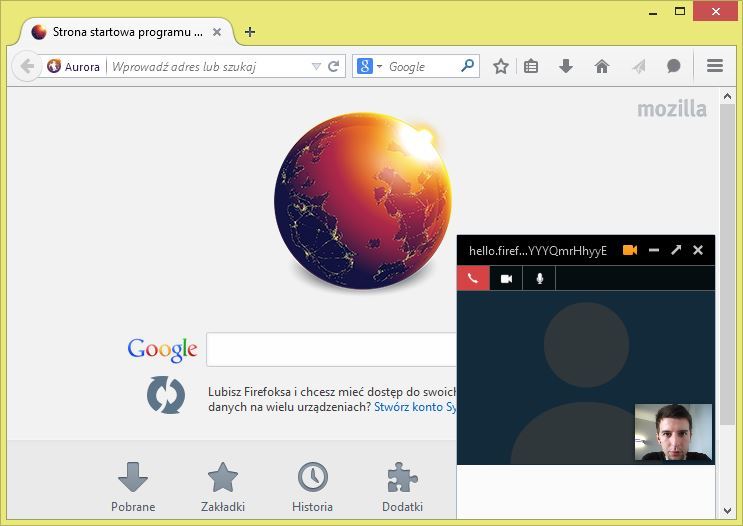
Task: Click the search magnifier icon
Action: (467, 66)
